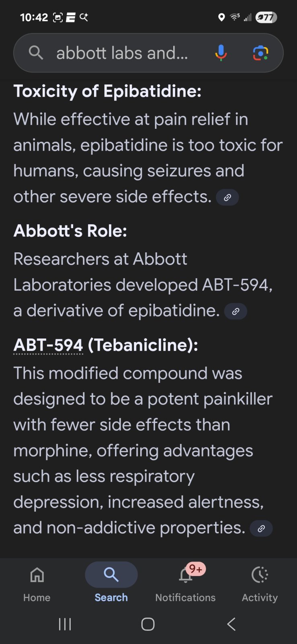Select the Search tab in bottom bar

click(111, 583)
